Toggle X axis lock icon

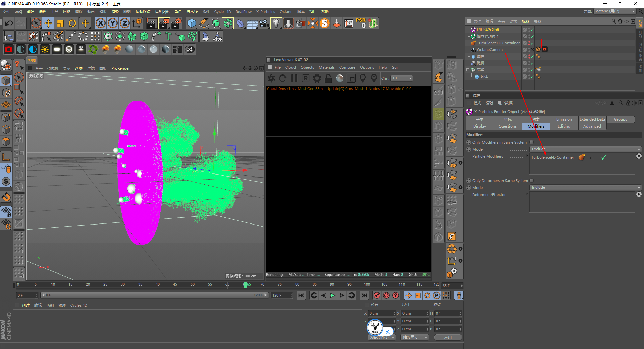point(100,23)
